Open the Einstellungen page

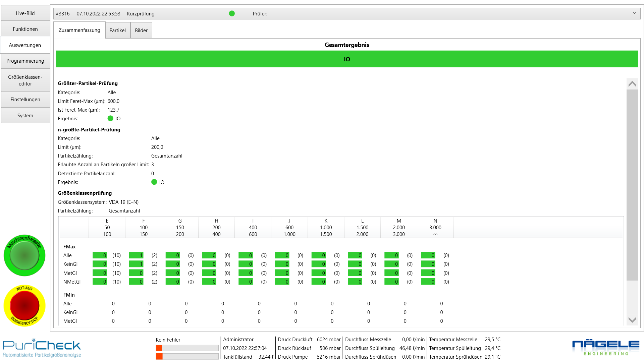click(25, 99)
